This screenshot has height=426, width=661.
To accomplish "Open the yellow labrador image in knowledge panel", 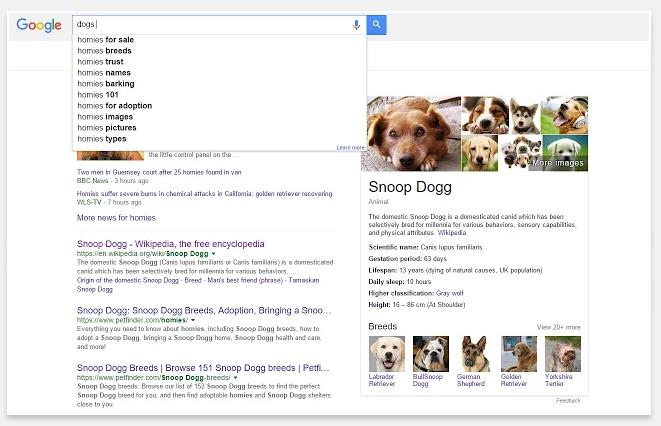I will (480, 153).
